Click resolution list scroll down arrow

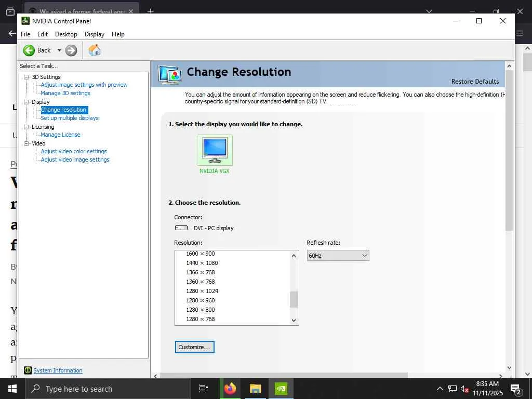[294, 320]
